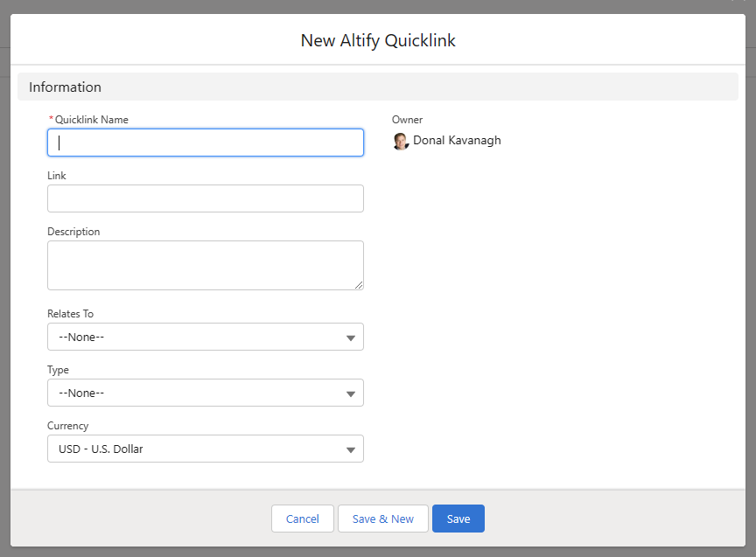Focus the Link text field

(206, 198)
